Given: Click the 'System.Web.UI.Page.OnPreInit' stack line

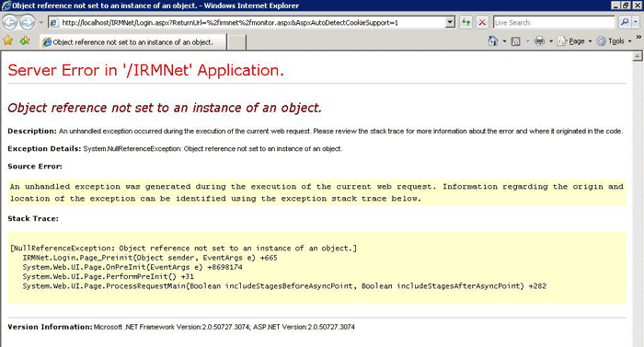Looking at the screenshot, I should coord(132,267).
